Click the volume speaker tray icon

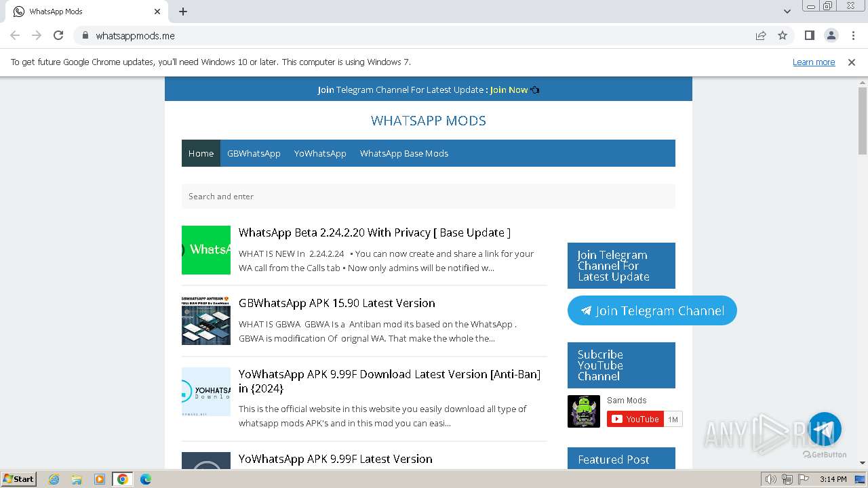[771, 479]
